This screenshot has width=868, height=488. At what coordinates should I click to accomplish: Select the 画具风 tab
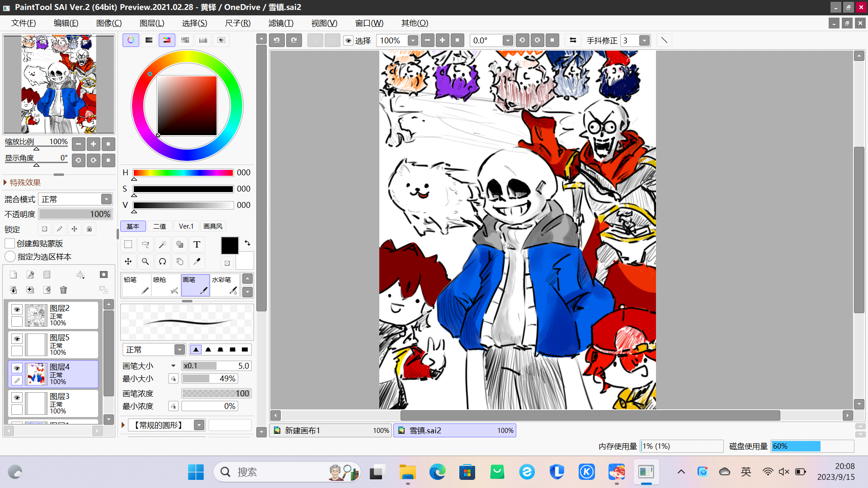pos(213,226)
